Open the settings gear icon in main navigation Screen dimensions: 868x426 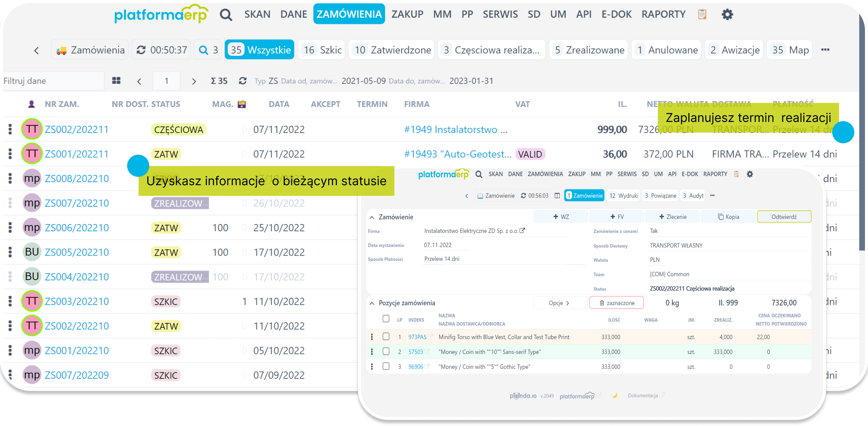727,14
